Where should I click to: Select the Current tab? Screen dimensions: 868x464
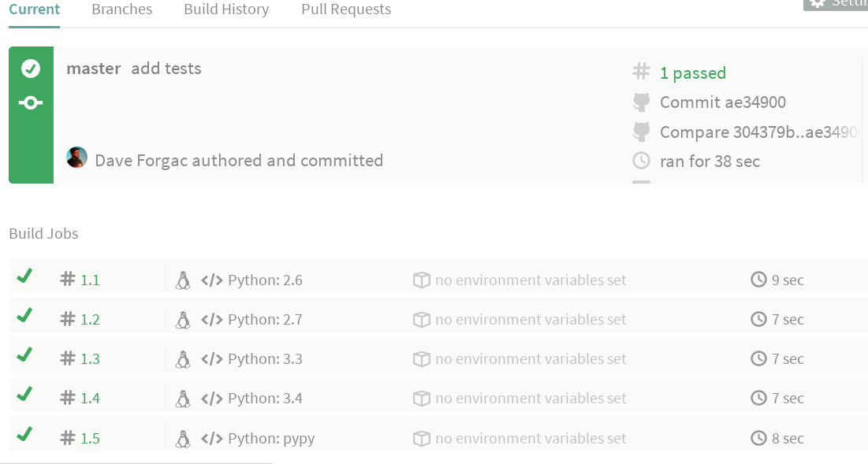coord(35,9)
